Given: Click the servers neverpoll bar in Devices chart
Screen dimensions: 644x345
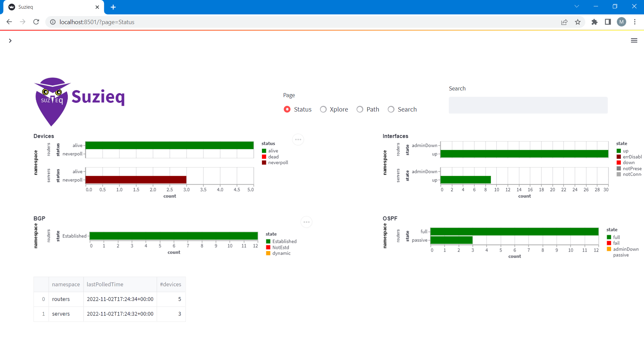Looking at the screenshot, I should click(136, 180).
